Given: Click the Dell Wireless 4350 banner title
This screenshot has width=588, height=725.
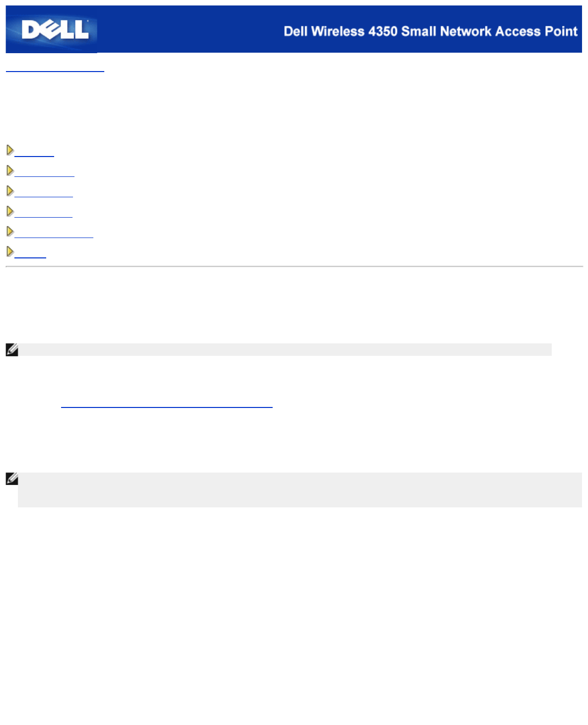Looking at the screenshot, I should [430, 31].
